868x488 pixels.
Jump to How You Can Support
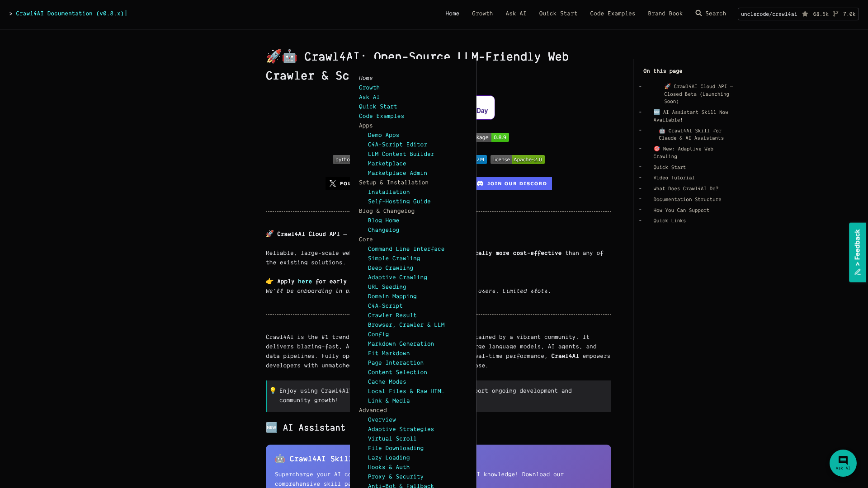tap(681, 211)
